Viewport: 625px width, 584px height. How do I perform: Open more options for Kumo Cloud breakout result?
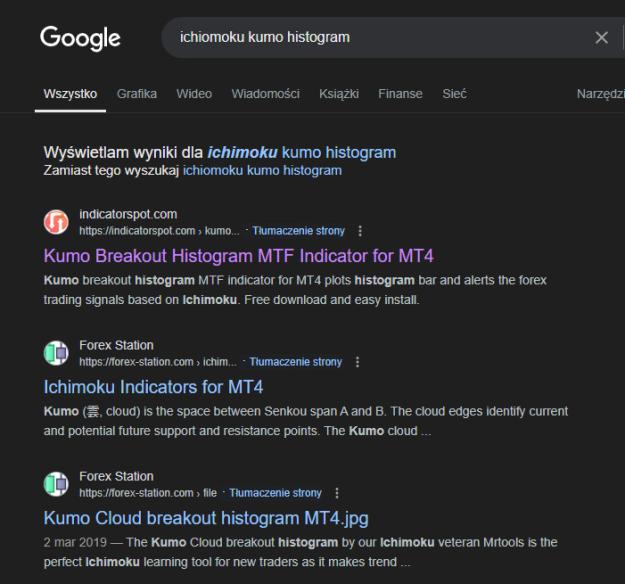point(337,493)
